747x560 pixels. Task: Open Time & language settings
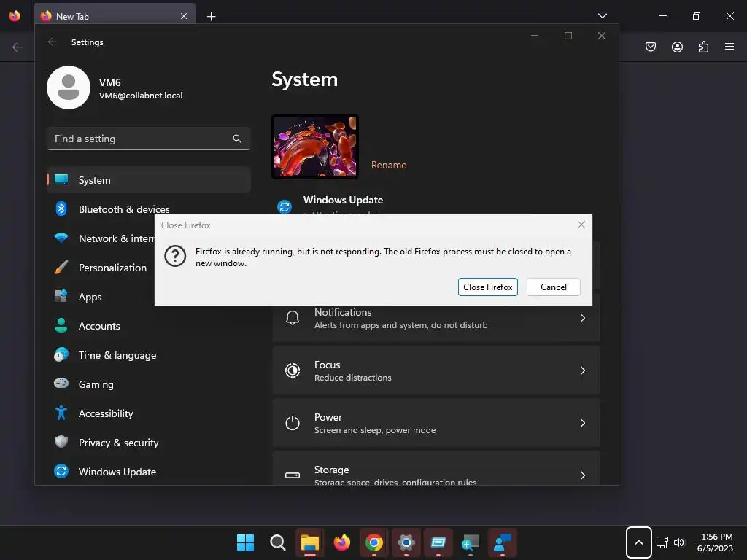[x=149, y=355]
